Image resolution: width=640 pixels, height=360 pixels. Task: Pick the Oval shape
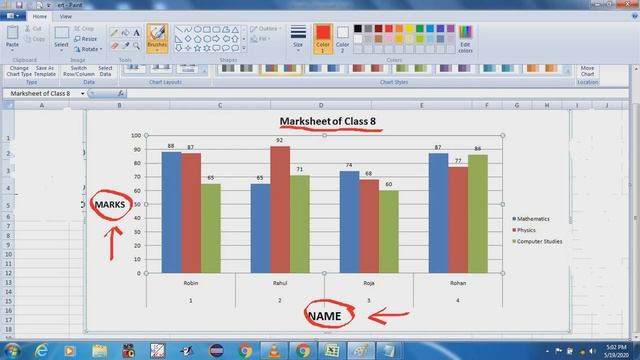pyautogui.click(x=198, y=29)
